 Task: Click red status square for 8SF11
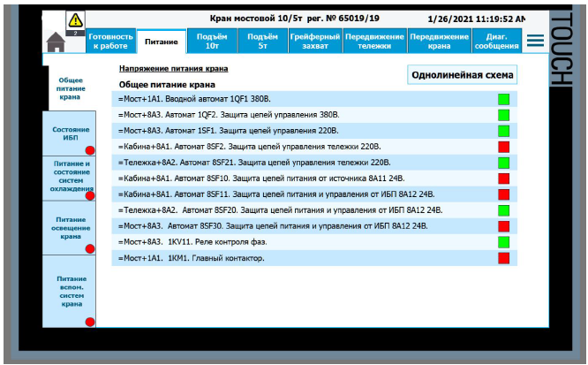(x=503, y=194)
